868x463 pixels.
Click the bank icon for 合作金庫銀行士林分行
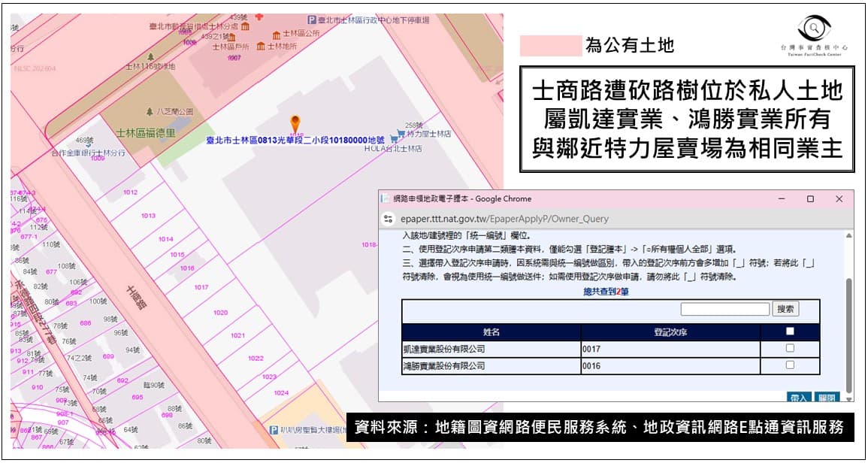89,145
